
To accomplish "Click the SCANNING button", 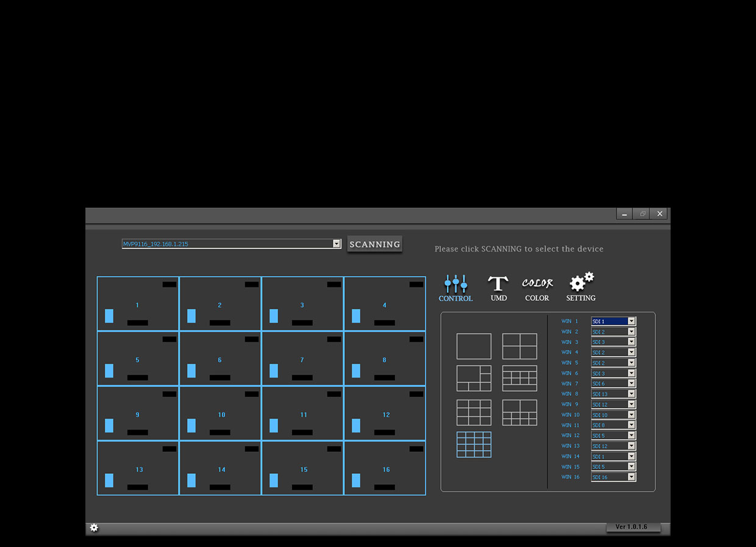I will pos(375,244).
